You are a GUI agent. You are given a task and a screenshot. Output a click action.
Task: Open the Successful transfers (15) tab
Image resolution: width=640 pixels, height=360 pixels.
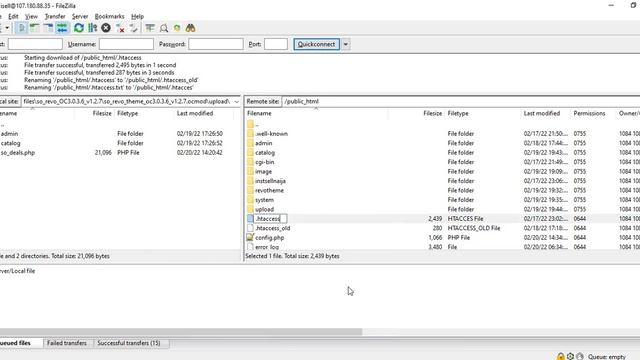coord(129,343)
